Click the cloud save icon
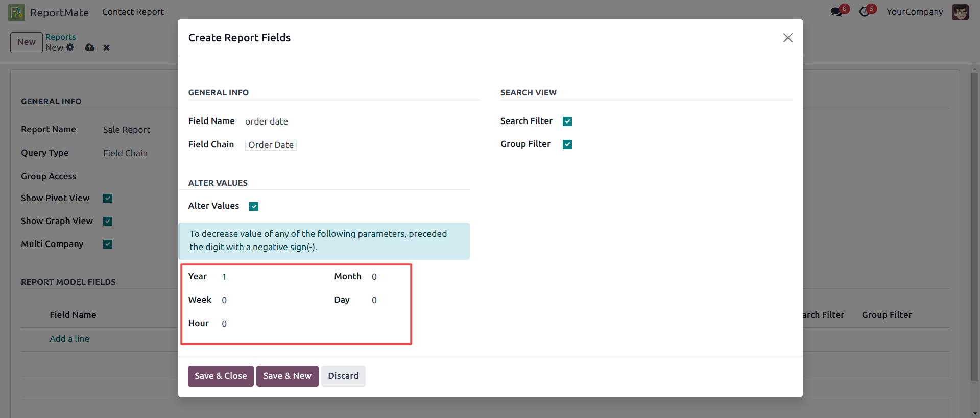 (90, 47)
